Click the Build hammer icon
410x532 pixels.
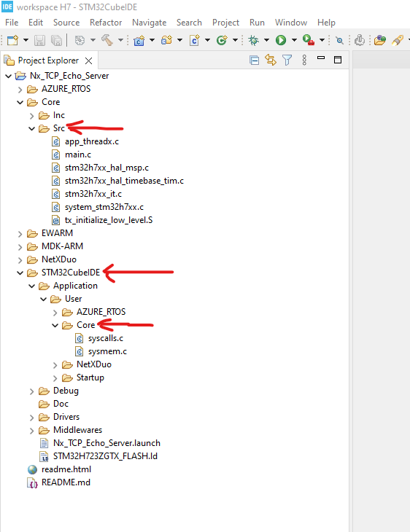107,40
